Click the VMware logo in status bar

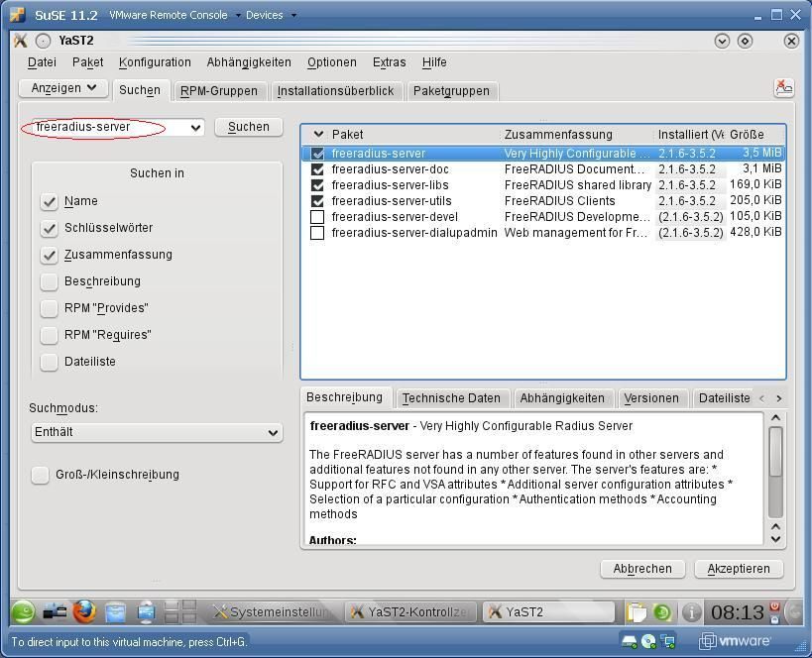(735, 641)
